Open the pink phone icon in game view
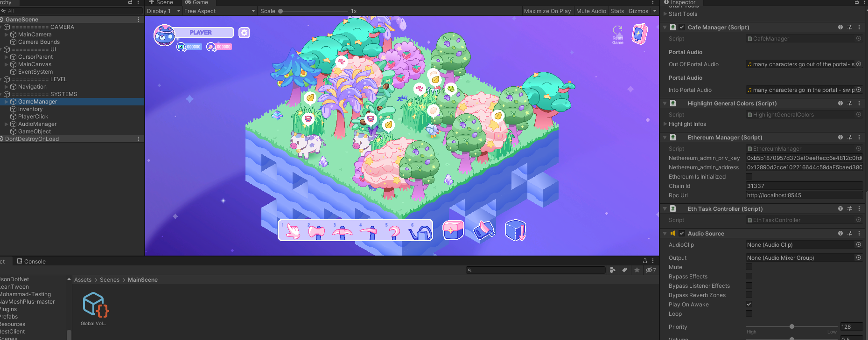Viewport: 868px width, 340px height. tap(640, 34)
